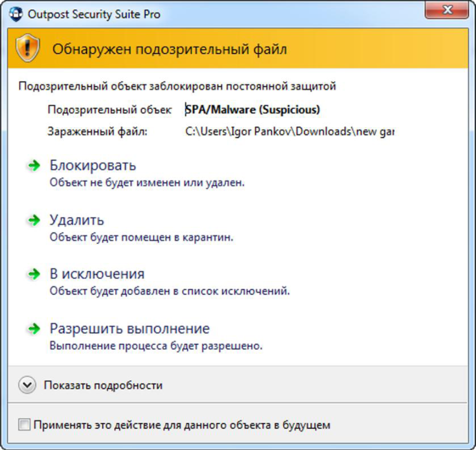Screen dimensions: 476x450
Task: Click the Outpost Security Suite Pro title icon
Action: click(16, 14)
